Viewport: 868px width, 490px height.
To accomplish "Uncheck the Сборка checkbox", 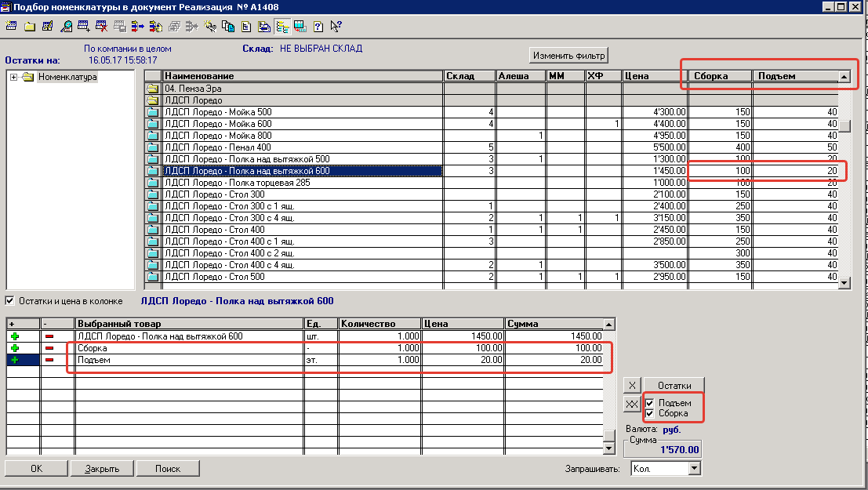I will click(x=649, y=413).
